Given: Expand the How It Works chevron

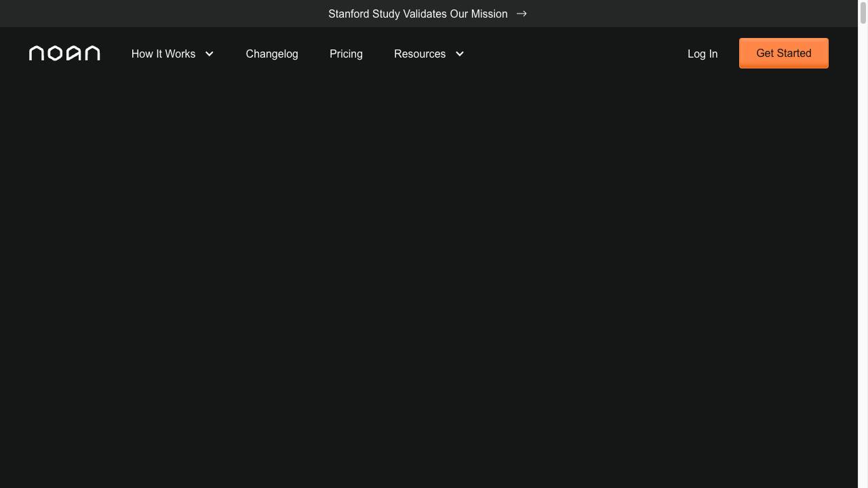Looking at the screenshot, I should click(x=210, y=54).
